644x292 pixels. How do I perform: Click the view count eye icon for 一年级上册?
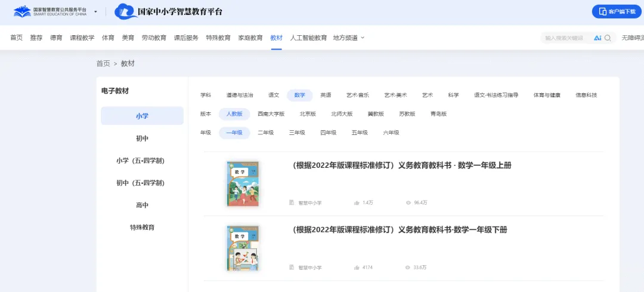pyautogui.click(x=408, y=203)
